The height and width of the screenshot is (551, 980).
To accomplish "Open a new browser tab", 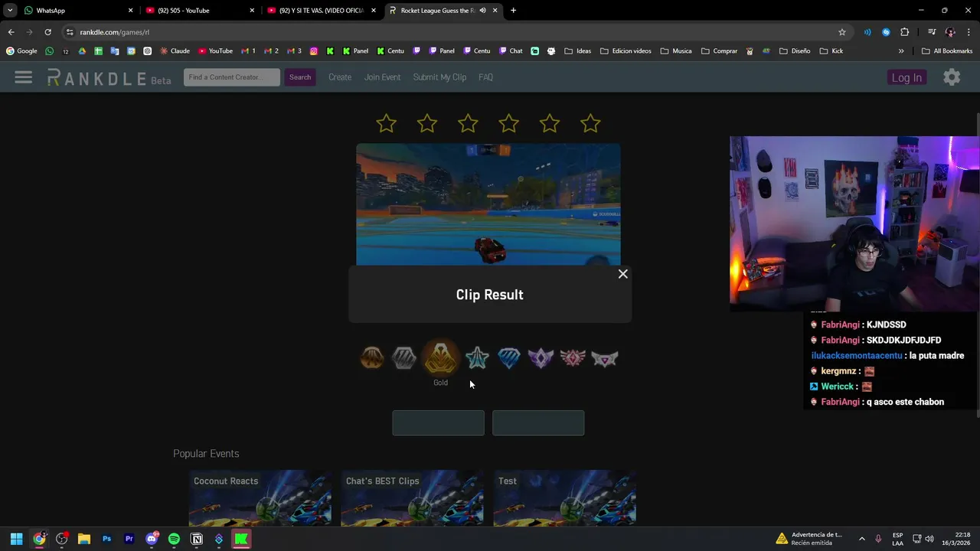I will pos(513,11).
